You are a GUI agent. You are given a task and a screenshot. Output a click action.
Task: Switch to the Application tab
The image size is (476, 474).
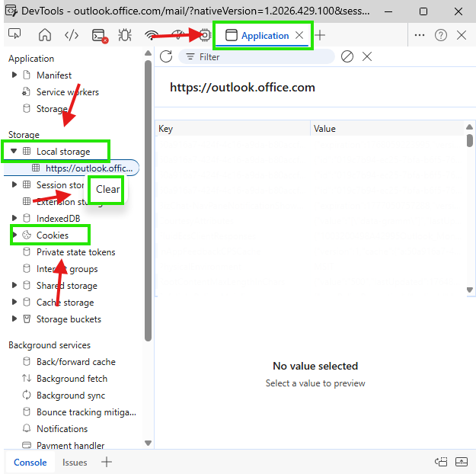point(257,36)
